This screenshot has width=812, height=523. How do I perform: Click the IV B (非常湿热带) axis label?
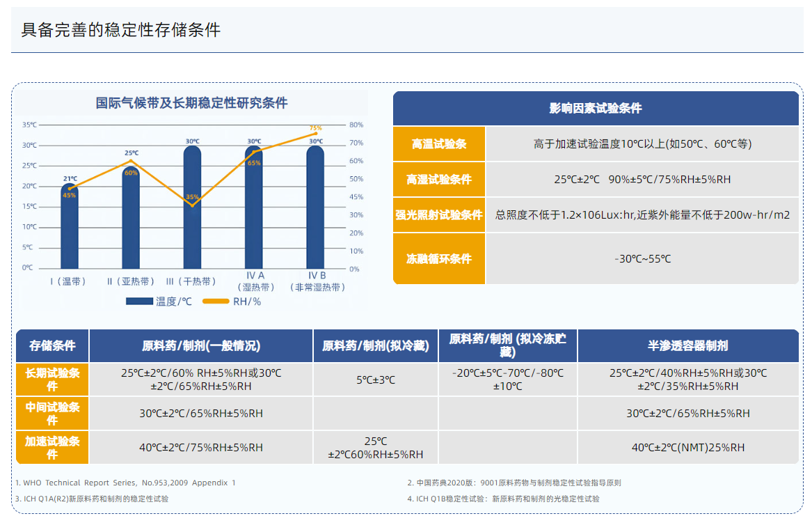(317, 281)
